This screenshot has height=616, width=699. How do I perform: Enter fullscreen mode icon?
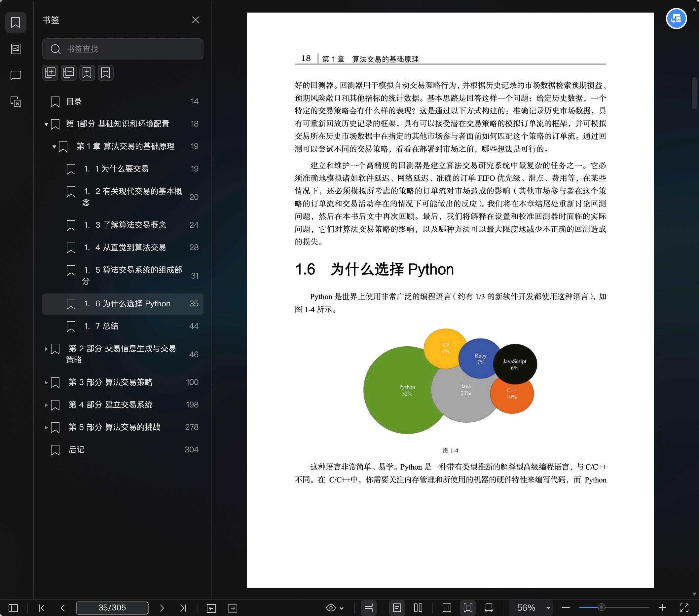(x=684, y=608)
